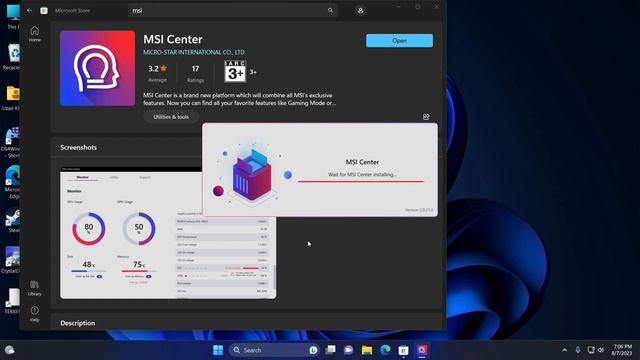Image resolution: width=640 pixels, height=360 pixels.
Task: Select the Utilities & tools category tag
Action: pyautogui.click(x=171, y=117)
